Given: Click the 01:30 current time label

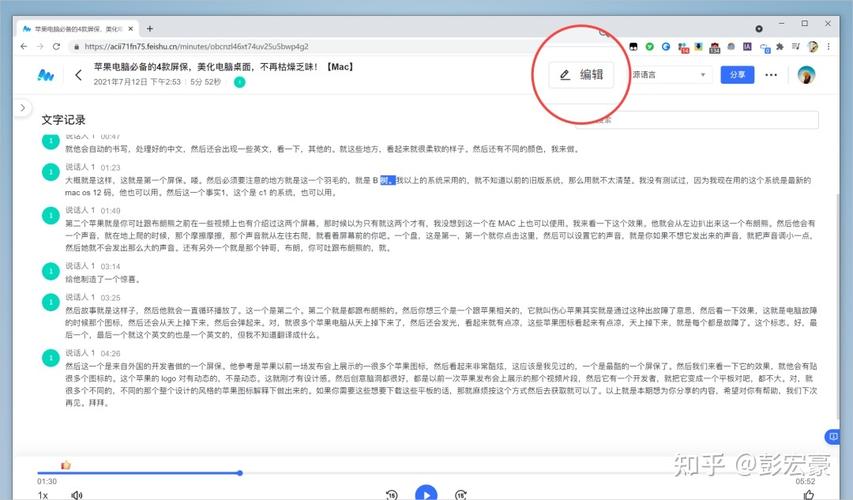Looking at the screenshot, I should [x=47, y=482].
